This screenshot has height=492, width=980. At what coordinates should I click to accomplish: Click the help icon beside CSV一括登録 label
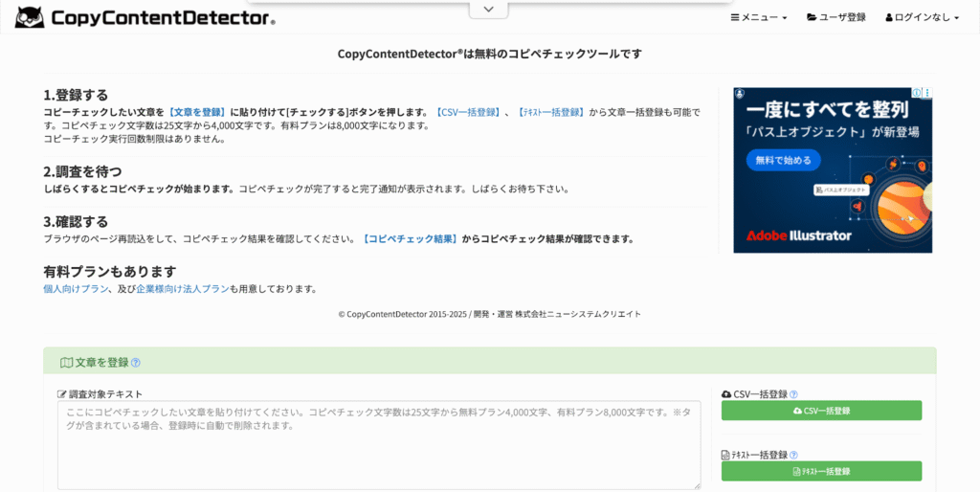793,394
